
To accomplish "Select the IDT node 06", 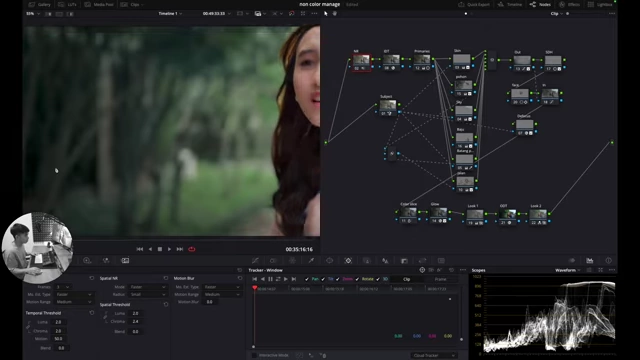I will [x=391, y=62].
